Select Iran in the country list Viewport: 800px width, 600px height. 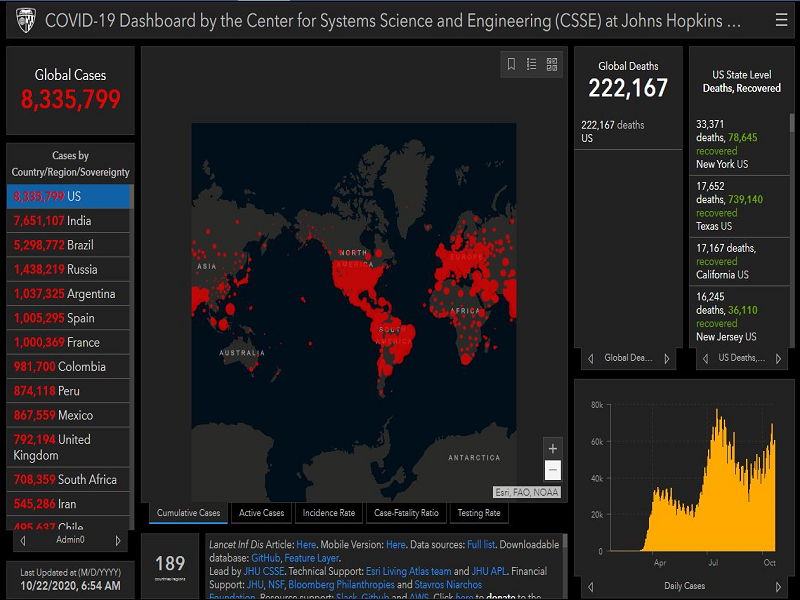(68, 504)
